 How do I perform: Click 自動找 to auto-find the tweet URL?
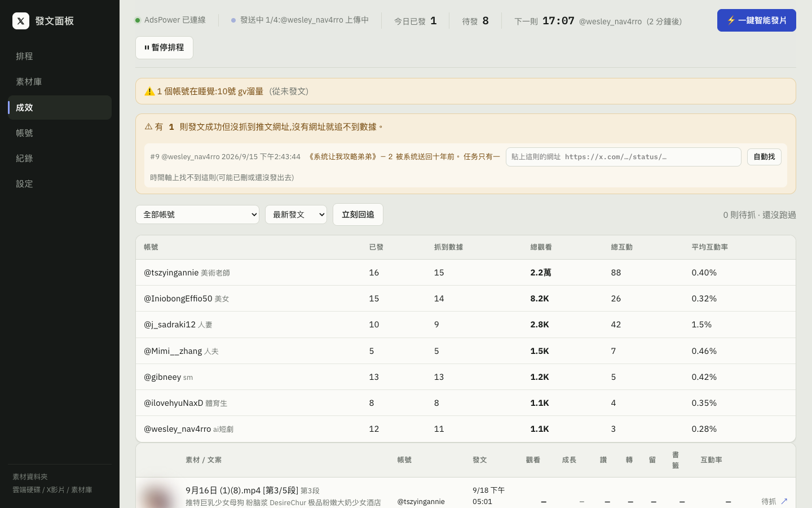point(764,157)
